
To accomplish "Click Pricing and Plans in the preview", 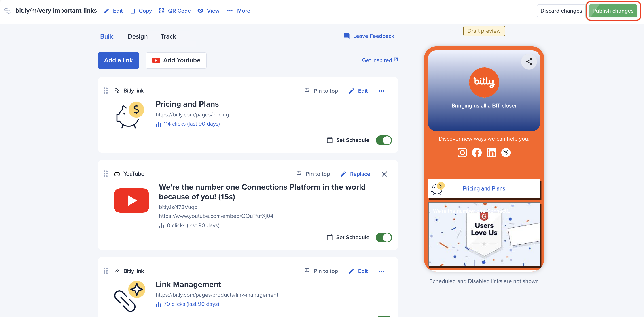I will coord(484,189).
